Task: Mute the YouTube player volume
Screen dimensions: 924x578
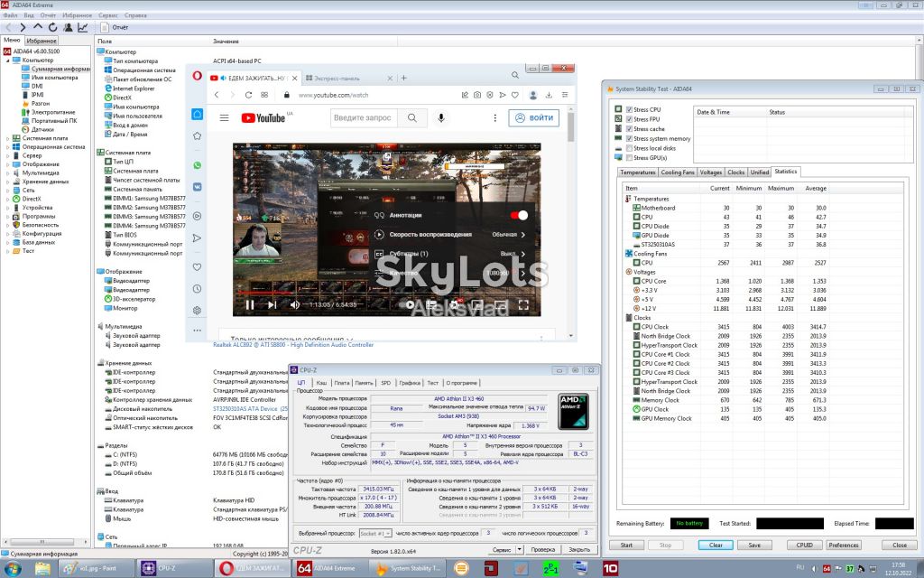Action: 295,305
